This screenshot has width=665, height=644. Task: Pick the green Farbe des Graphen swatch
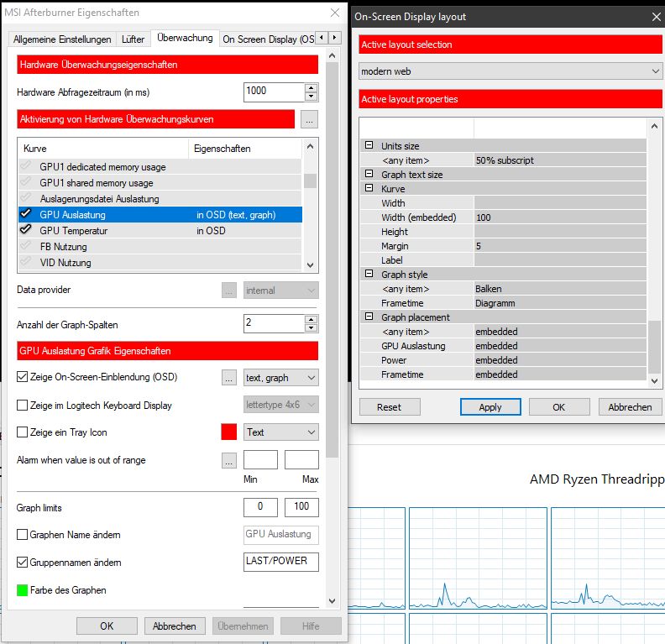point(22,590)
